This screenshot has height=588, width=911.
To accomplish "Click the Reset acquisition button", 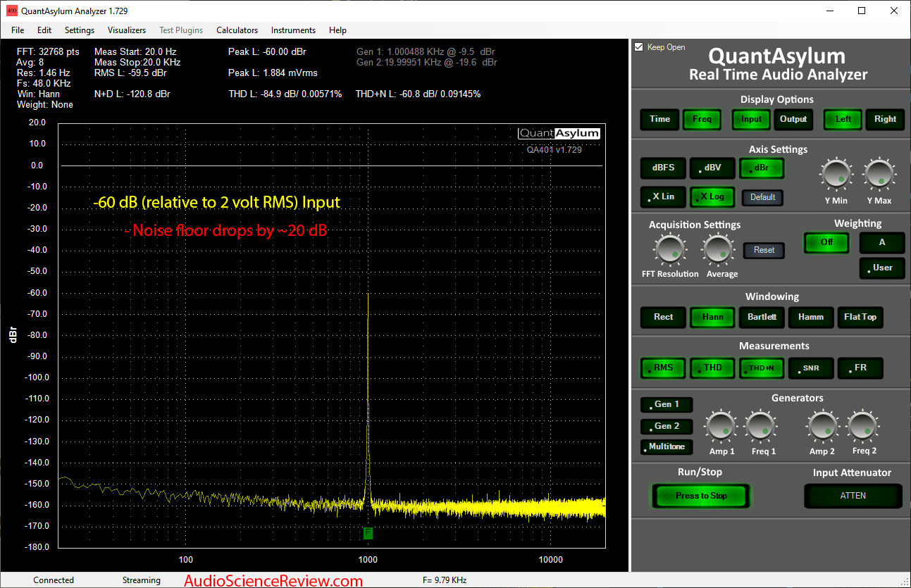I will tap(764, 250).
